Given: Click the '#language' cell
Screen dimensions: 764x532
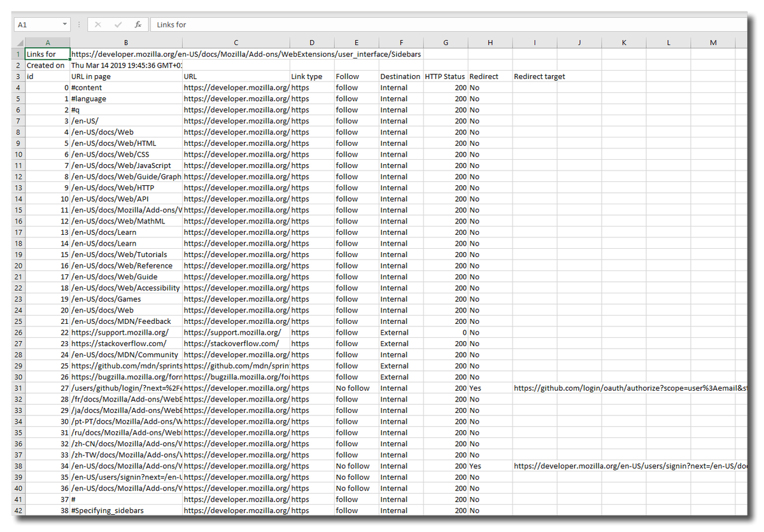Looking at the screenshot, I should click(x=126, y=99).
